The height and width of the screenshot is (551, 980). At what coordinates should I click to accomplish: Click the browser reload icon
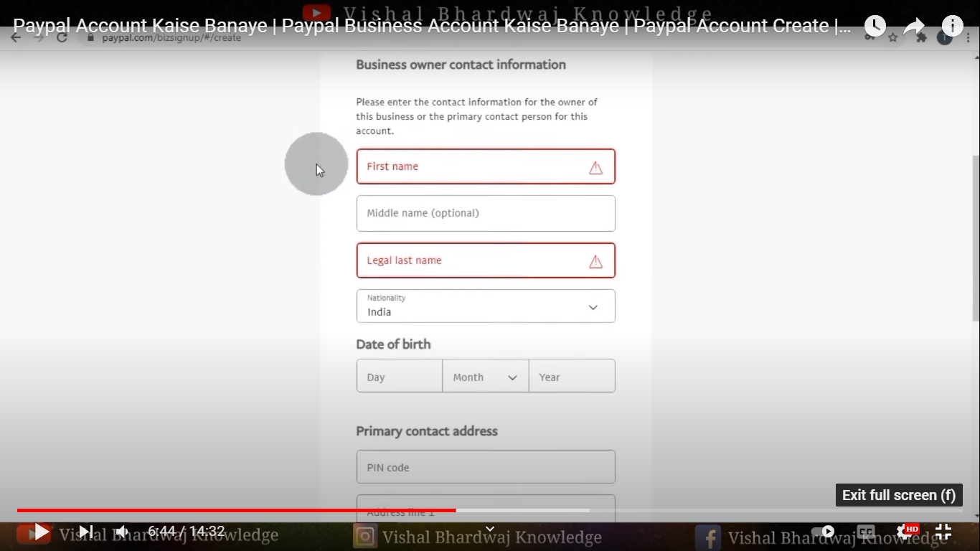(62, 37)
